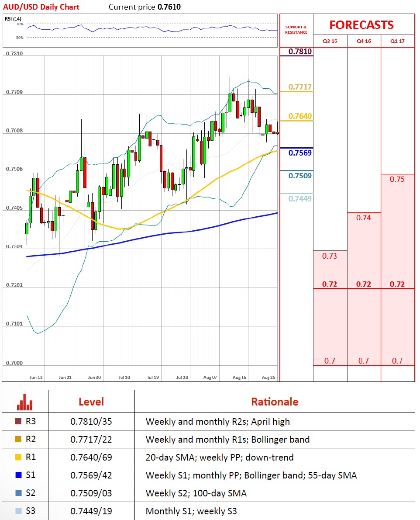Select the S1 blue color swatch
Viewport: 420px width, 520px height.
18,475
